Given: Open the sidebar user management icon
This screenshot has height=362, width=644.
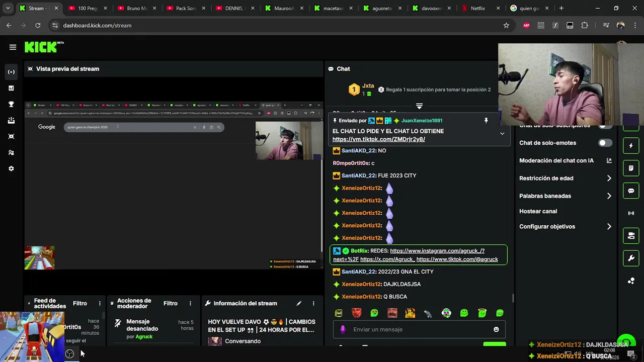Looking at the screenshot, I should (11, 152).
